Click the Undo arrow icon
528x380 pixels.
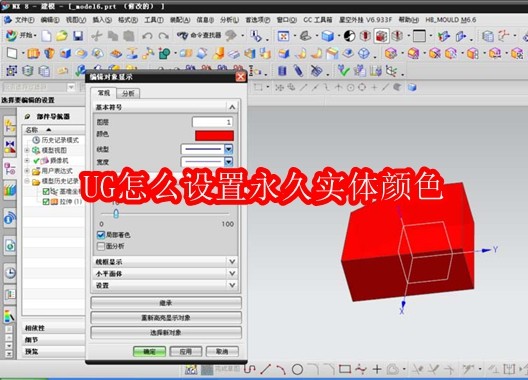click(147, 36)
